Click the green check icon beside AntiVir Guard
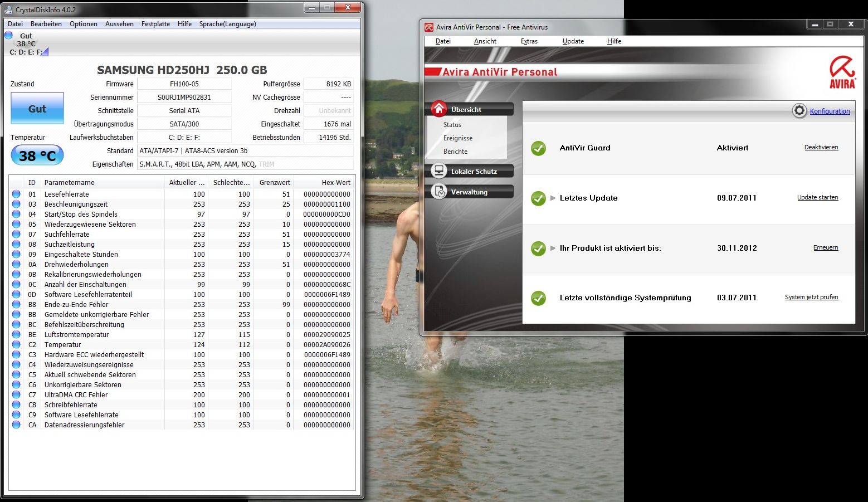The width and height of the screenshot is (868, 502). coord(538,148)
